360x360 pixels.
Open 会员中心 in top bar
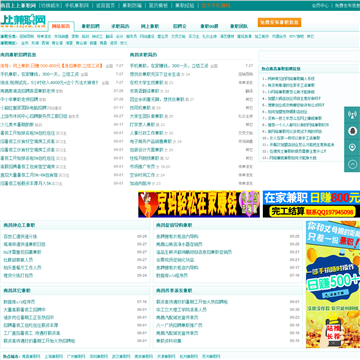tap(320, 5)
